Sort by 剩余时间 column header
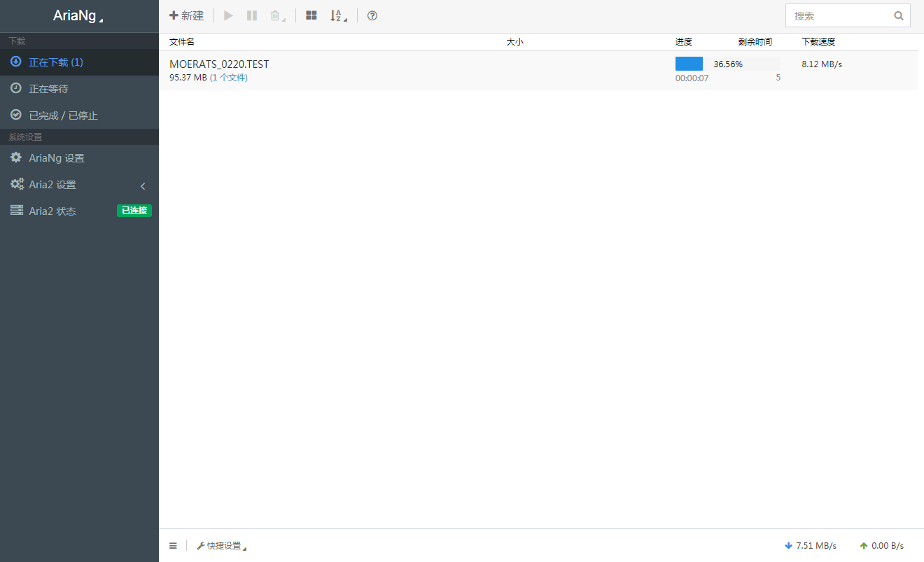 pos(755,42)
